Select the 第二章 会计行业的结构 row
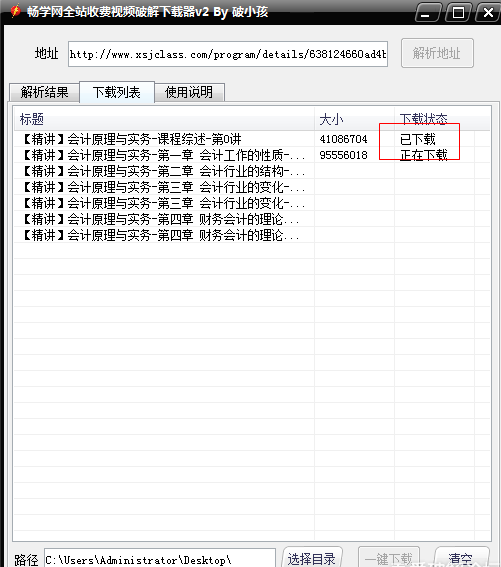Screen dimensions: 501x567 click(x=252, y=171)
